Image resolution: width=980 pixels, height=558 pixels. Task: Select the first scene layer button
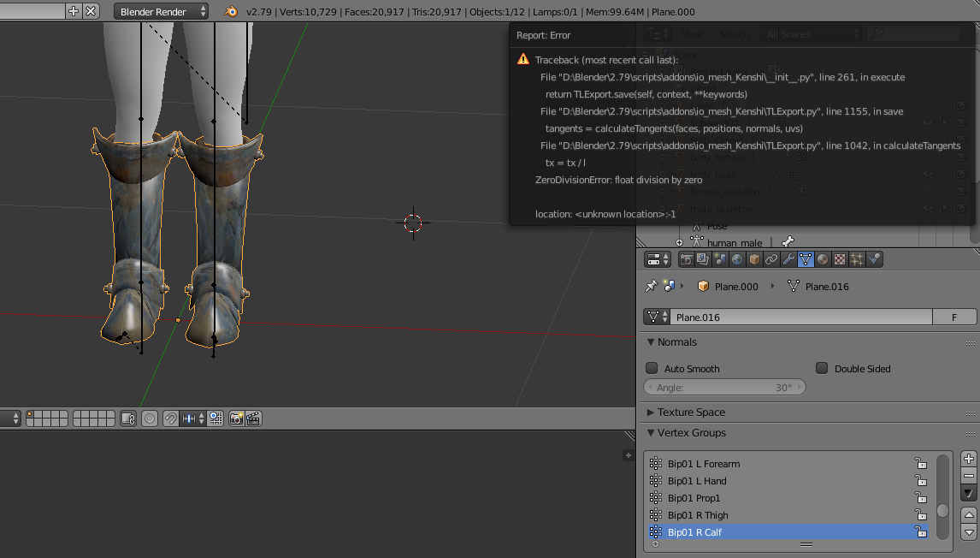30,415
